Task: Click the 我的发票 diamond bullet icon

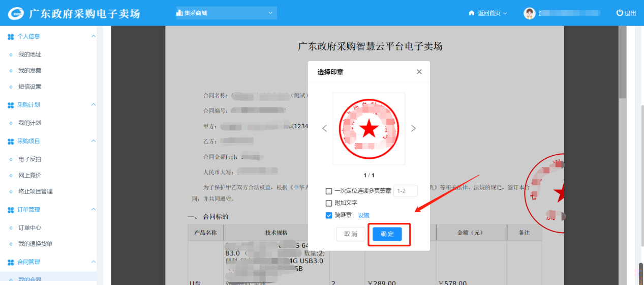Action: (11, 71)
